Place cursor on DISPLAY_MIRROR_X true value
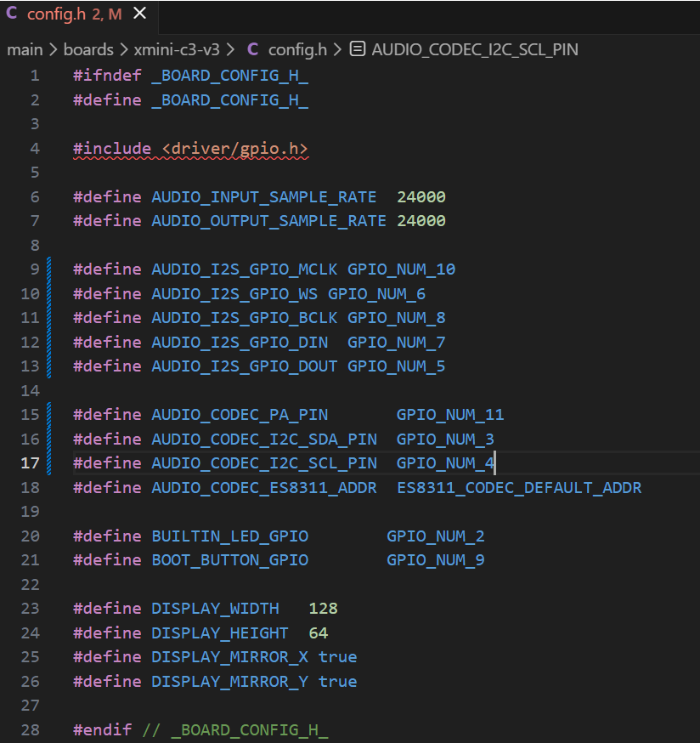The image size is (700, 743). (337, 657)
